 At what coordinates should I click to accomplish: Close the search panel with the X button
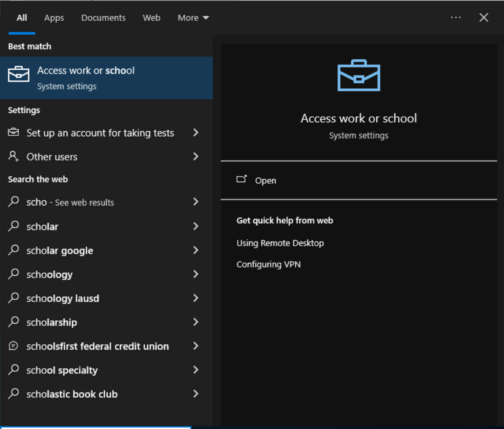tap(484, 18)
